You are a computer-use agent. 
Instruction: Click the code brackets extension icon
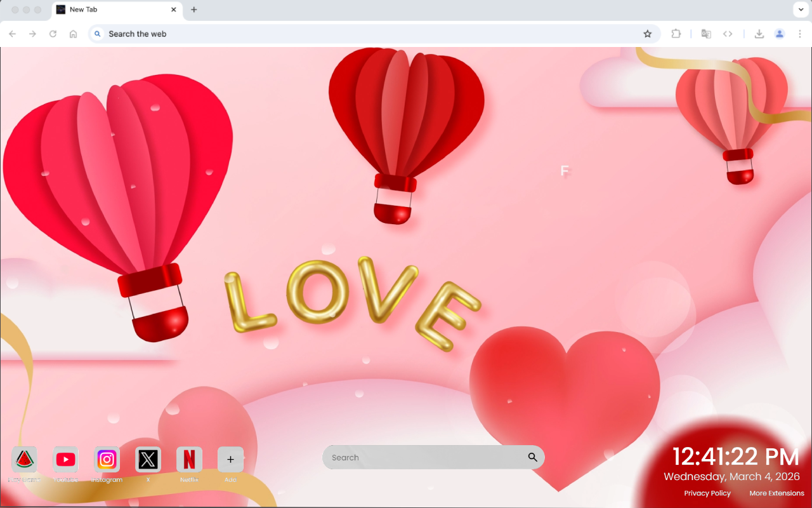coord(728,34)
